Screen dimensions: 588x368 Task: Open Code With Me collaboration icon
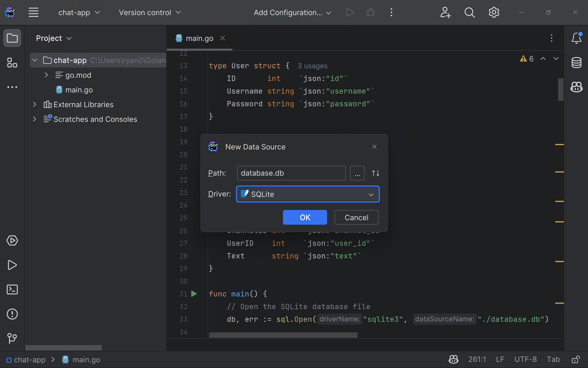click(445, 12)
